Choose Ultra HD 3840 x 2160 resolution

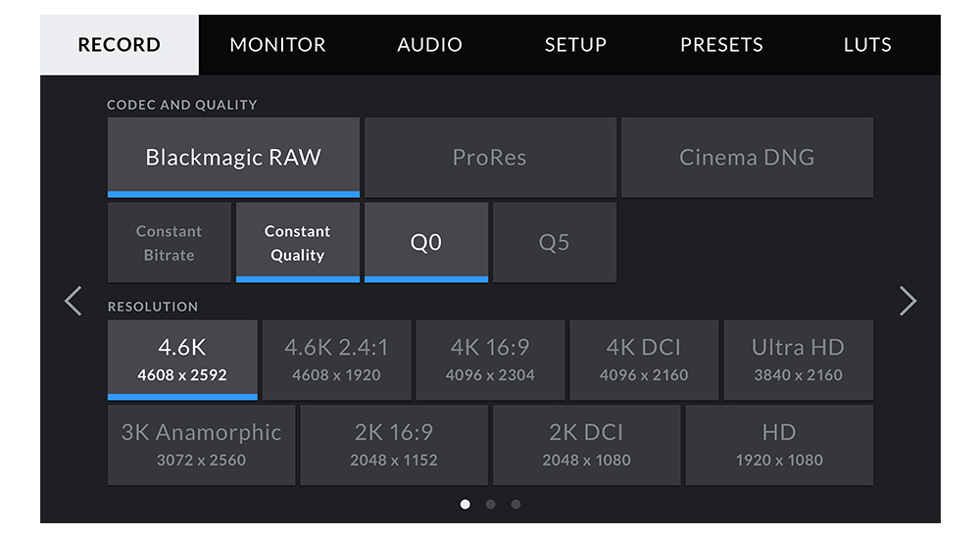[798, 360]
